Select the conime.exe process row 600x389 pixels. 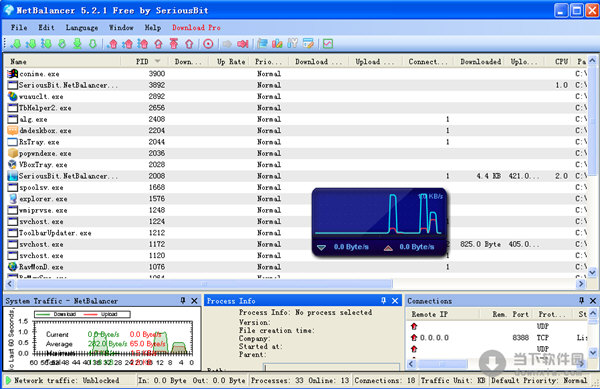[x=297, y=73]
